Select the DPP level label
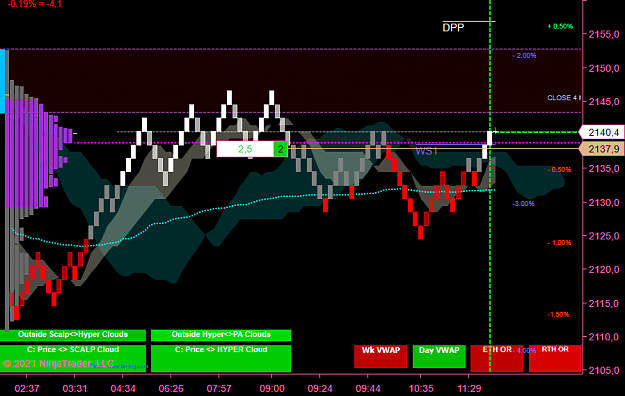Screen dimensions: 625x396 pos(453,28)
